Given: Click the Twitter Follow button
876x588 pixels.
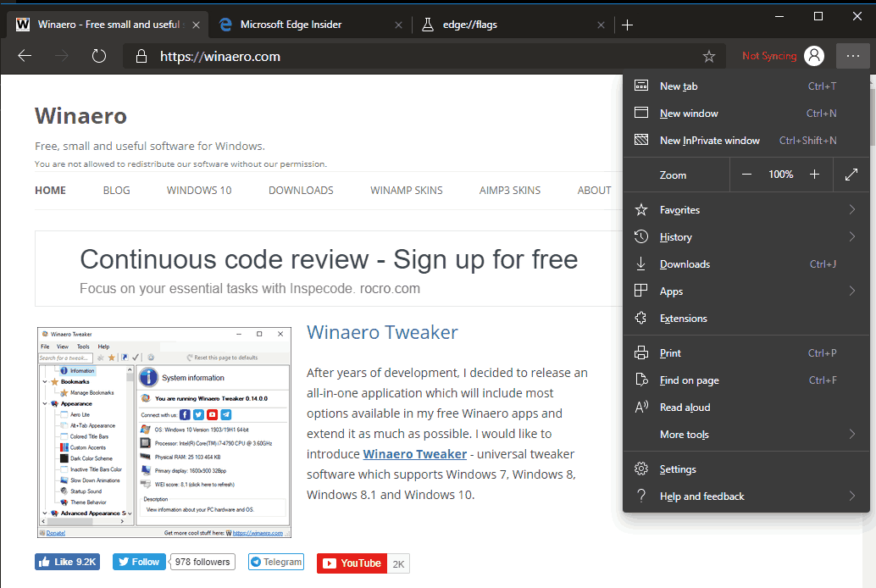Looking at the screenshot, I should tap(139, 562).
